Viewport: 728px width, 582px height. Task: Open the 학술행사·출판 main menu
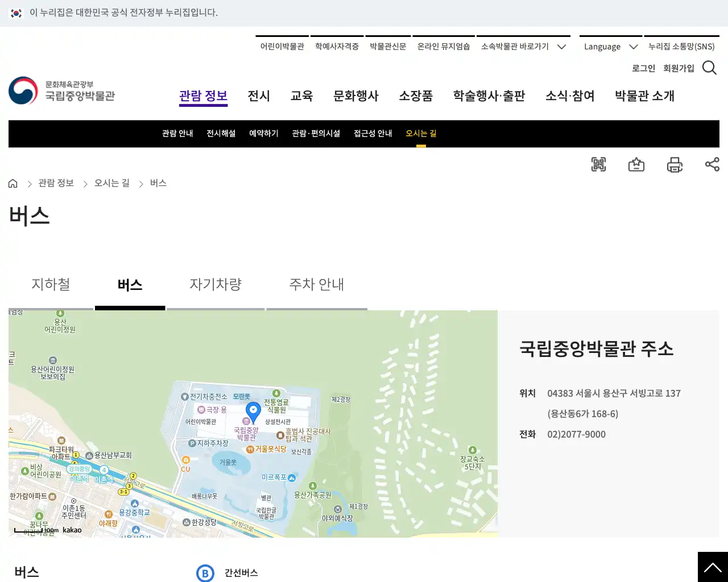(x=489, y=95)
